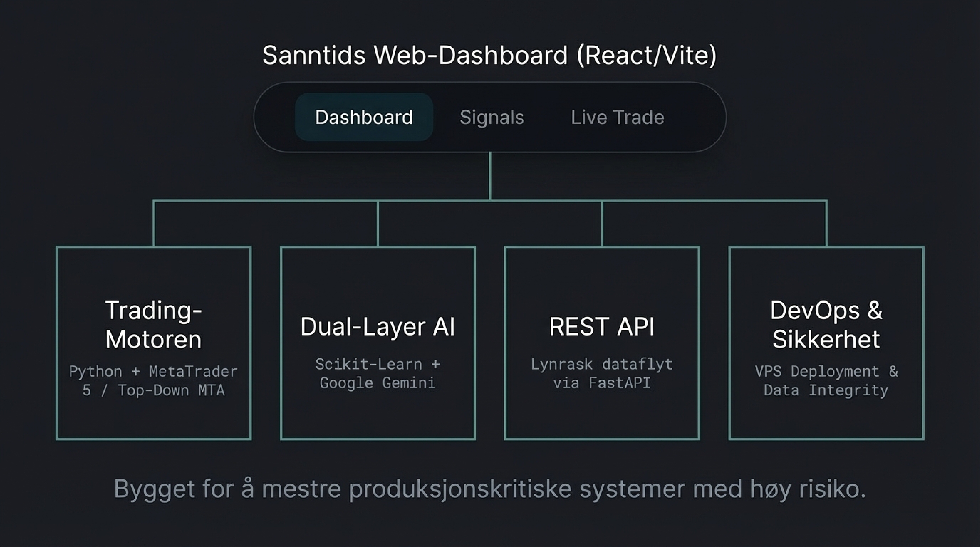Select the Dual-Layer AI card title
The width and height of the screenshot is (980, 547).
pyautogui.click(x=377, y=326)
